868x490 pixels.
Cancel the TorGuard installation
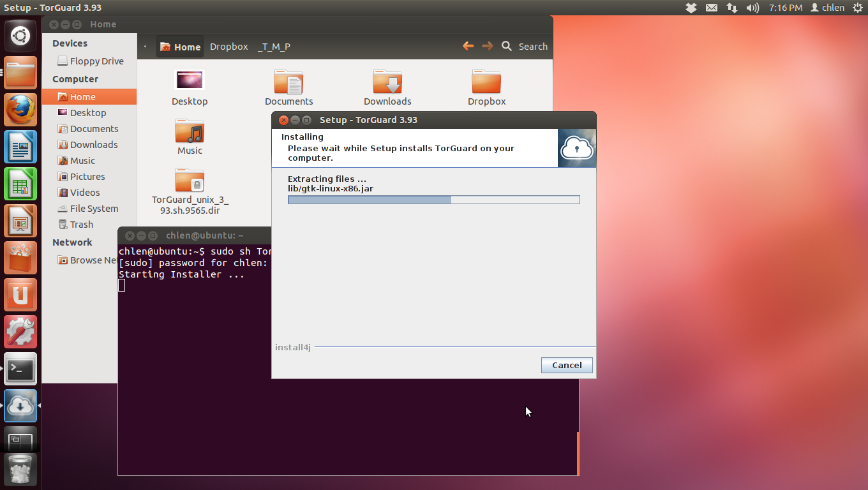[567, 365]
